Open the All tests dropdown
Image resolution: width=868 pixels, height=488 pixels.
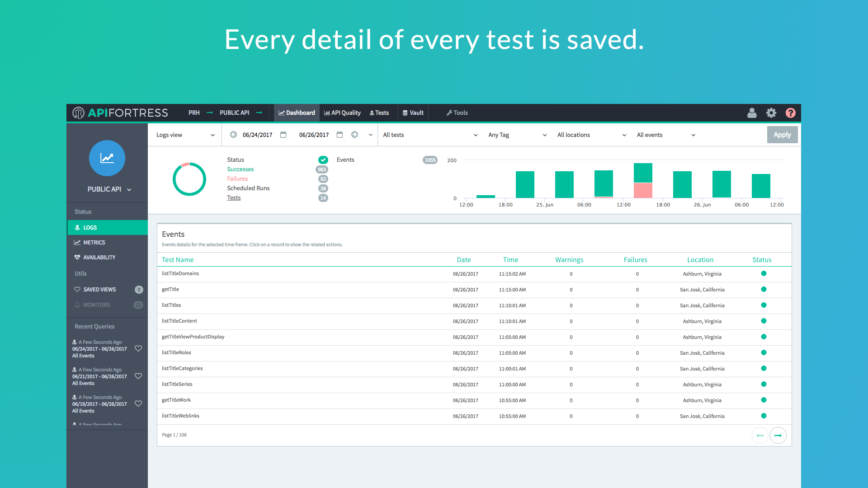pos(430,135)
